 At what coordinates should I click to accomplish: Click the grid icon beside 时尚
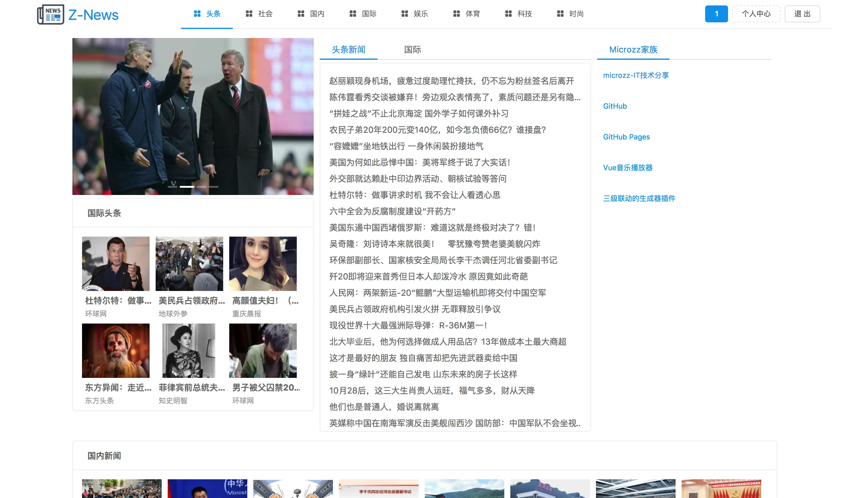560,14
